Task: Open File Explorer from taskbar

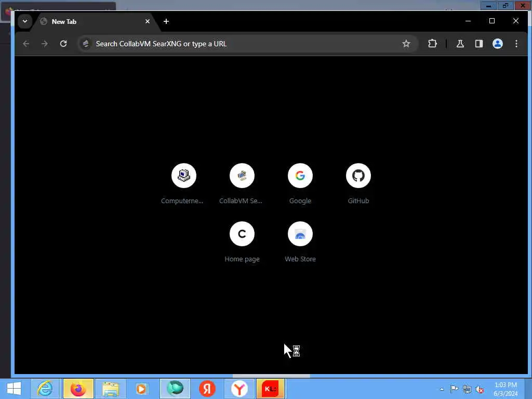Action: click(x=111, y=389)
